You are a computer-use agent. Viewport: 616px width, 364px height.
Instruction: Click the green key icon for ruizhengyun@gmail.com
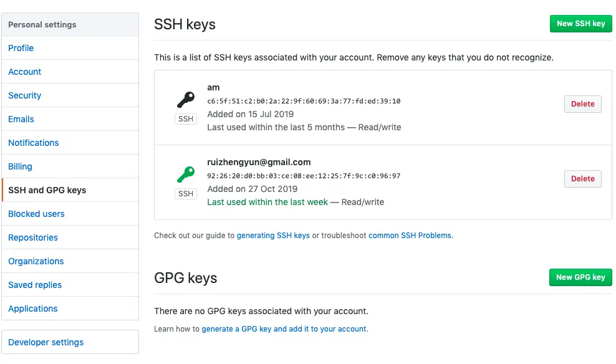(x=186, y=175)
